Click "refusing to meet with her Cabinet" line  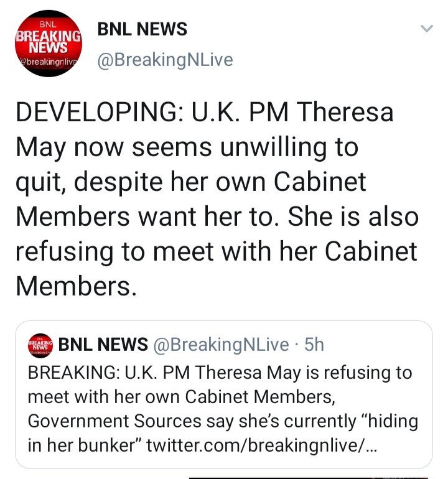(215, 251)
